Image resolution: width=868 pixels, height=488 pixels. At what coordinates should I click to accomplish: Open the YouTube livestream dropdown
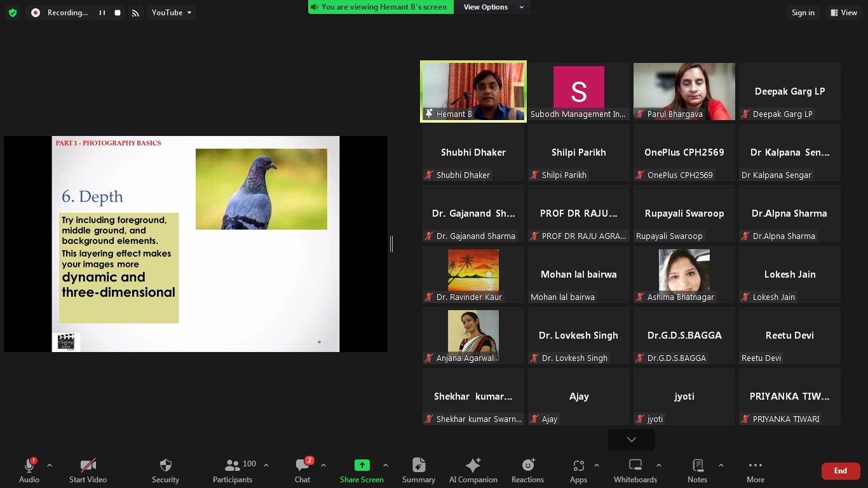[171, 13]
